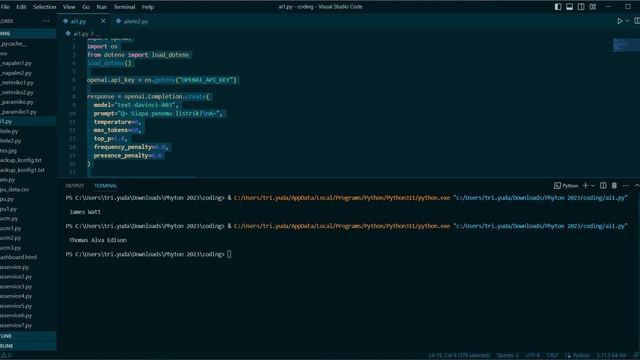Screen dimensions: 640x360
Task: Open the _netmiko2.py file in Explorer
Action: [17, 93]
